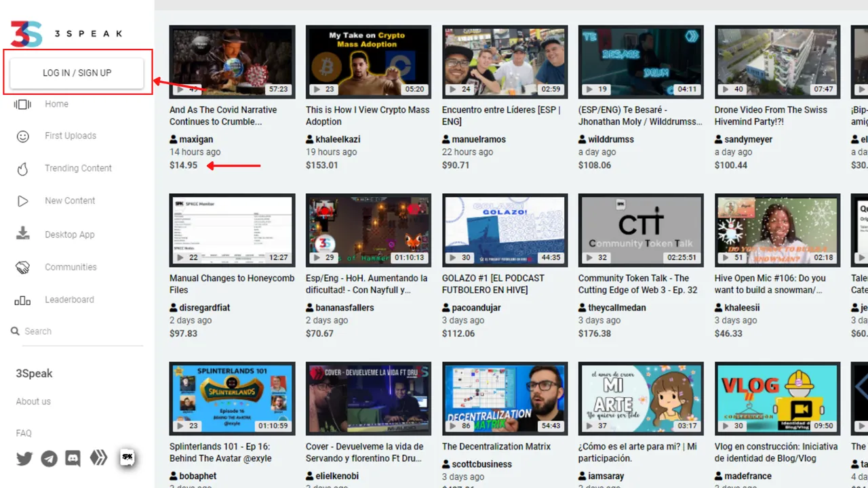Click the Leaderboard bars icon

[x=22, y=300]
